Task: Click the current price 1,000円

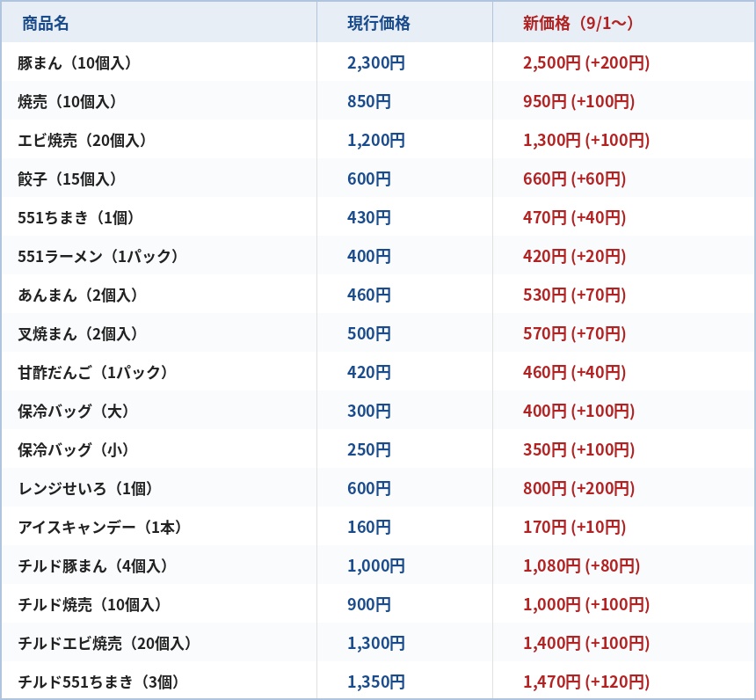Action: [x=376, y=565]
